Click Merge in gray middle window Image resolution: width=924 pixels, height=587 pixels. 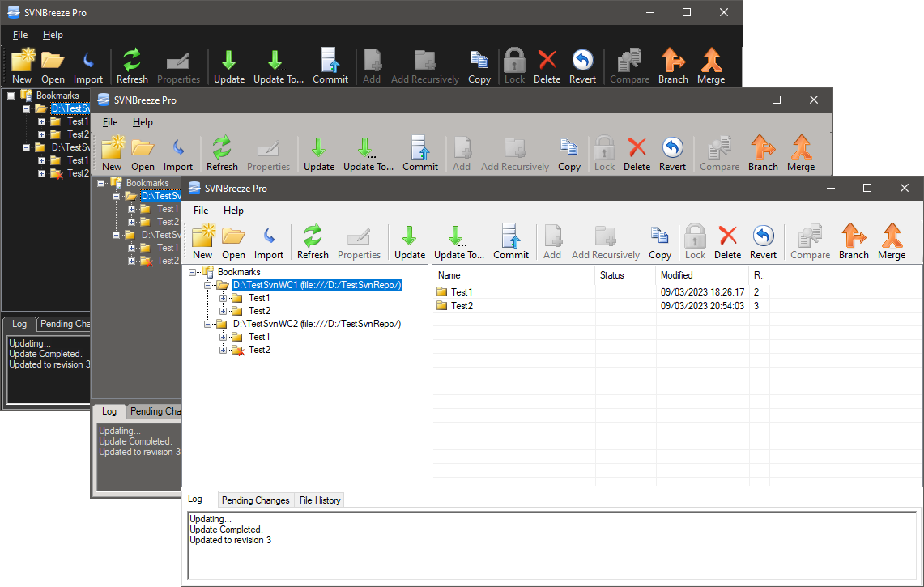point(801,155)
